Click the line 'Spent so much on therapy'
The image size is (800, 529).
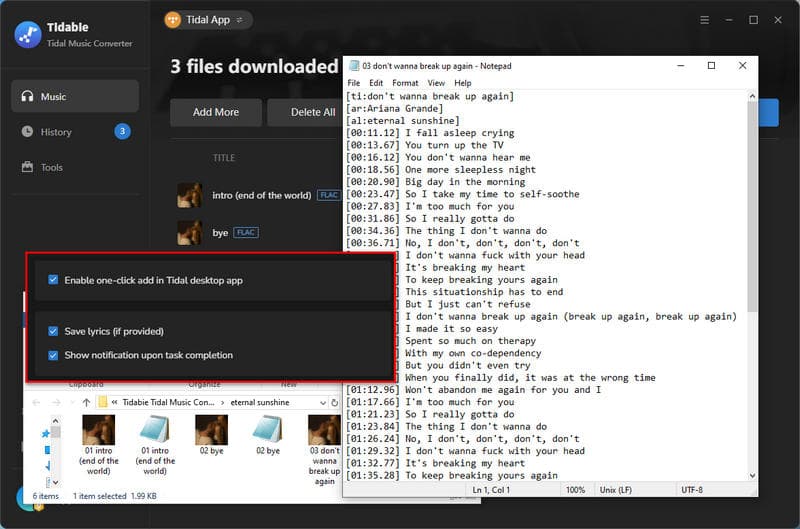470,341
